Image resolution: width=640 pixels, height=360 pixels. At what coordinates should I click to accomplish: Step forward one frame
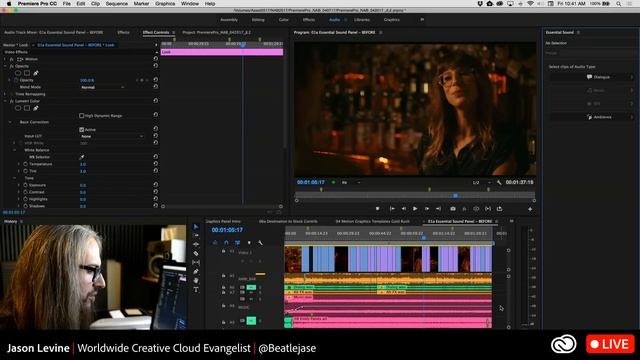point(427,209)
